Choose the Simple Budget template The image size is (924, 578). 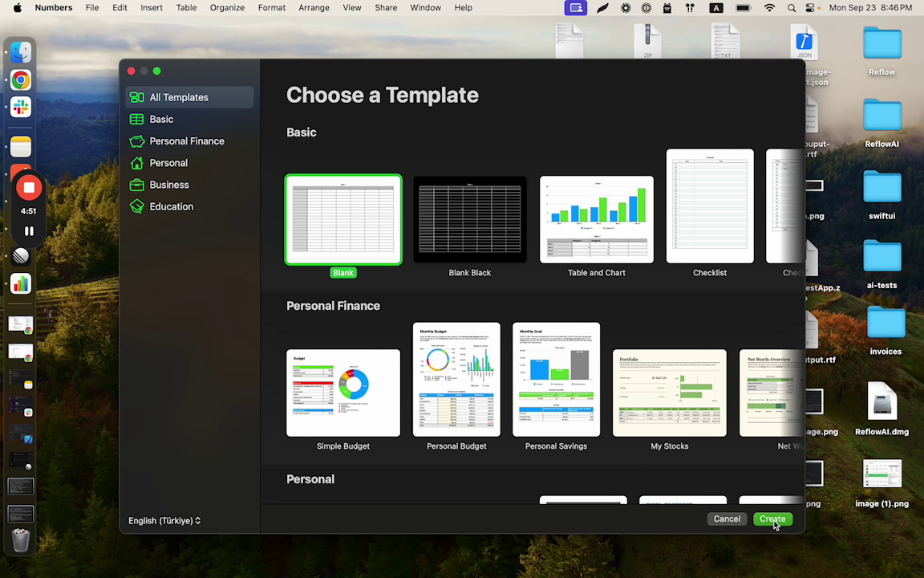coord(343,393)
